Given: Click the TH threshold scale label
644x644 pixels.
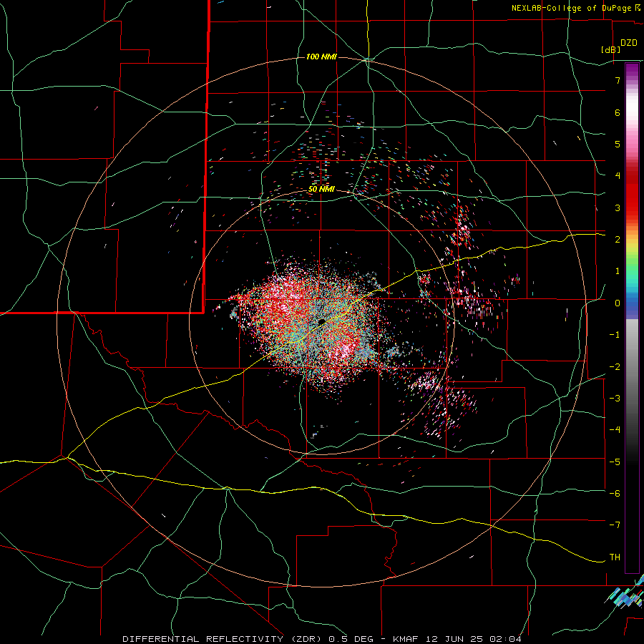Looking at the screenshot, I should (x=615, y=557).
